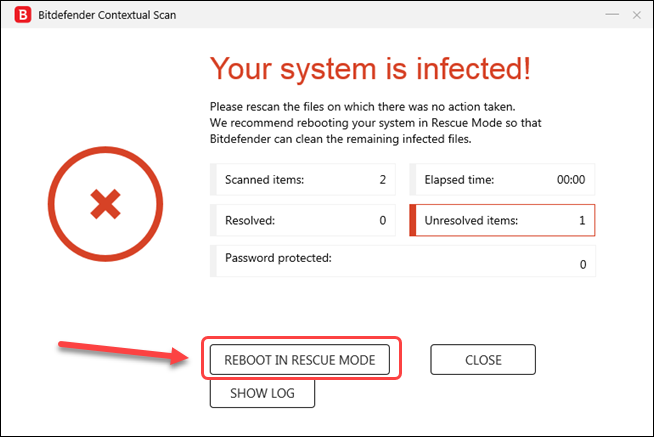Click the Resolved counter box
This screenshot has height=437, width=654.
point(303,220)
